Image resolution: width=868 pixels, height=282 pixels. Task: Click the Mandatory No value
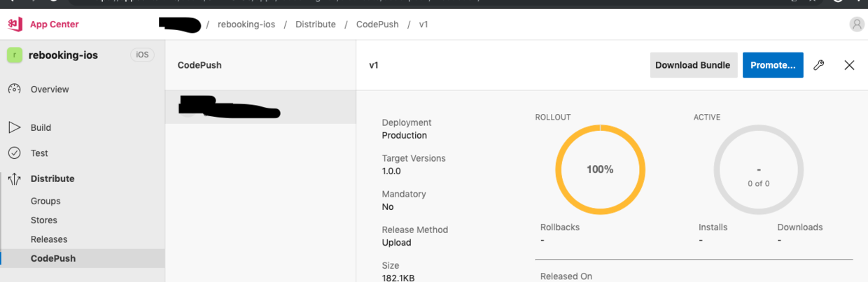point(388,206)
